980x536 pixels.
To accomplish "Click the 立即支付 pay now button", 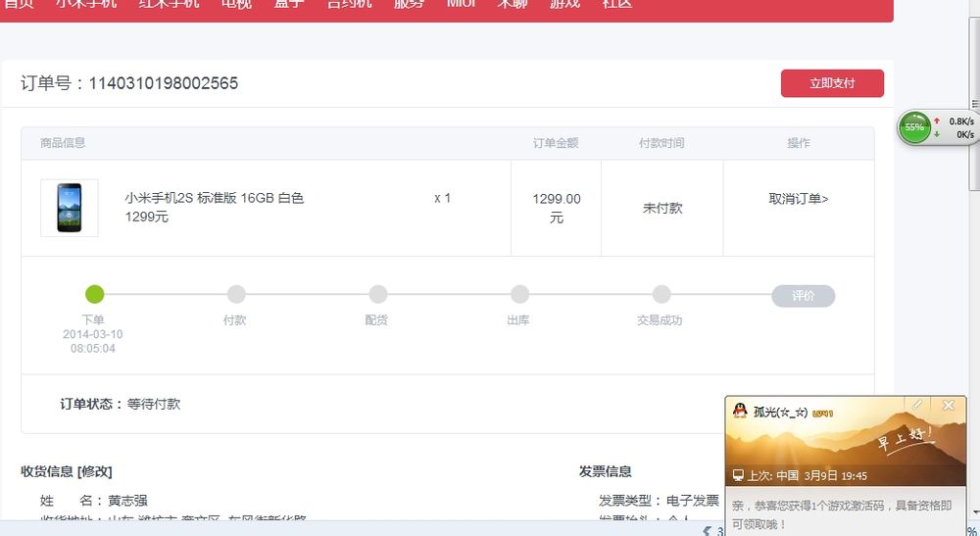I will [832, 83].
